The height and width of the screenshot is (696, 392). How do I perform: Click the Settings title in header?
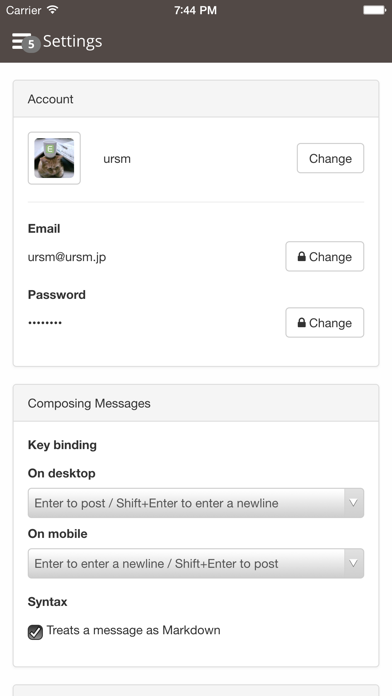coord(72,41)
